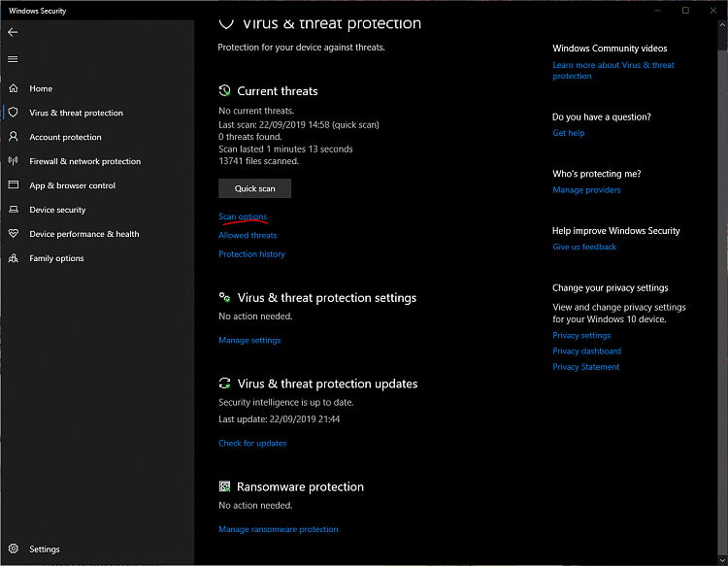Click the Ransomware protection heading
This screenshot has width=728, height=566.
(x=300, y=486)
